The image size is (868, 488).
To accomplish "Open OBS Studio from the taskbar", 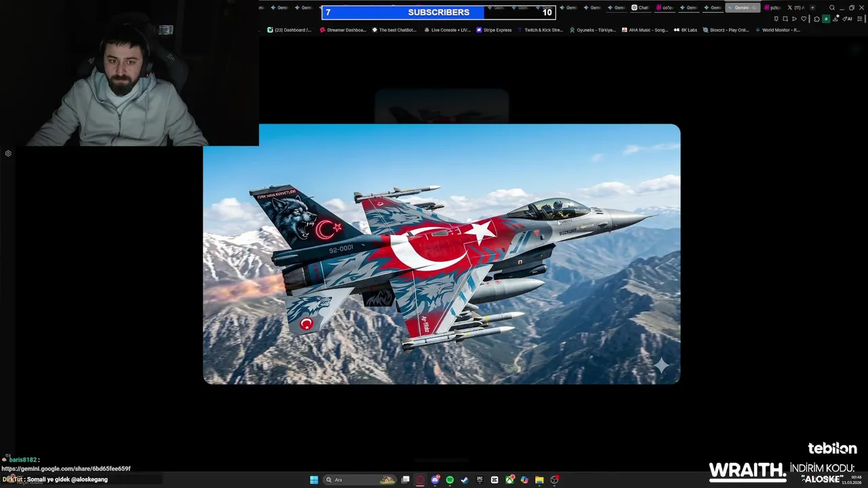I will coord(554,480).
